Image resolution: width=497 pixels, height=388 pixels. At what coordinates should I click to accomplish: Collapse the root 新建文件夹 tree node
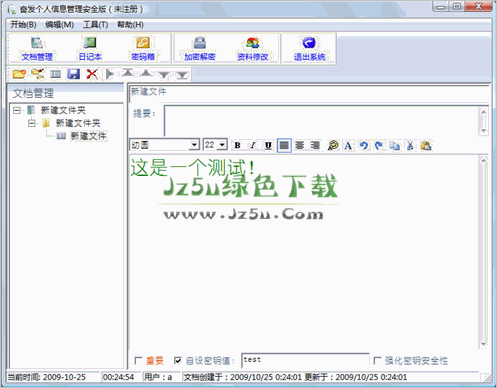tap(17, 110)
